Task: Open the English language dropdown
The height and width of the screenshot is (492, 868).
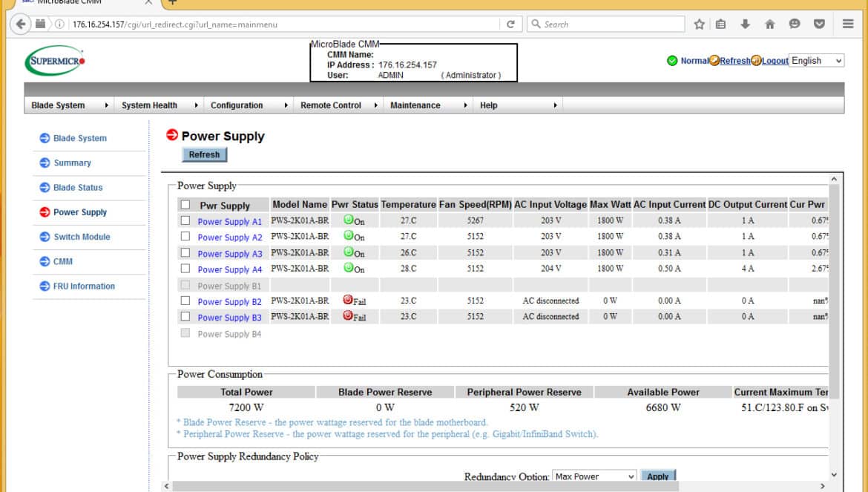Action: pos(817,61)
